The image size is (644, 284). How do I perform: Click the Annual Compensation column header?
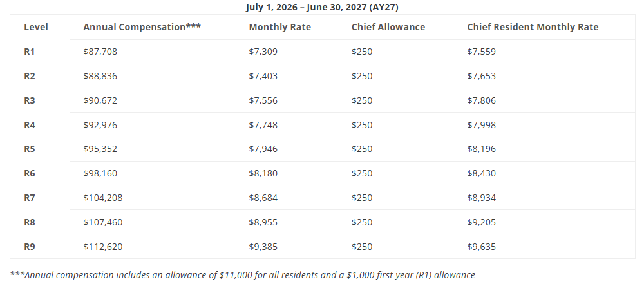pos(142,27)
